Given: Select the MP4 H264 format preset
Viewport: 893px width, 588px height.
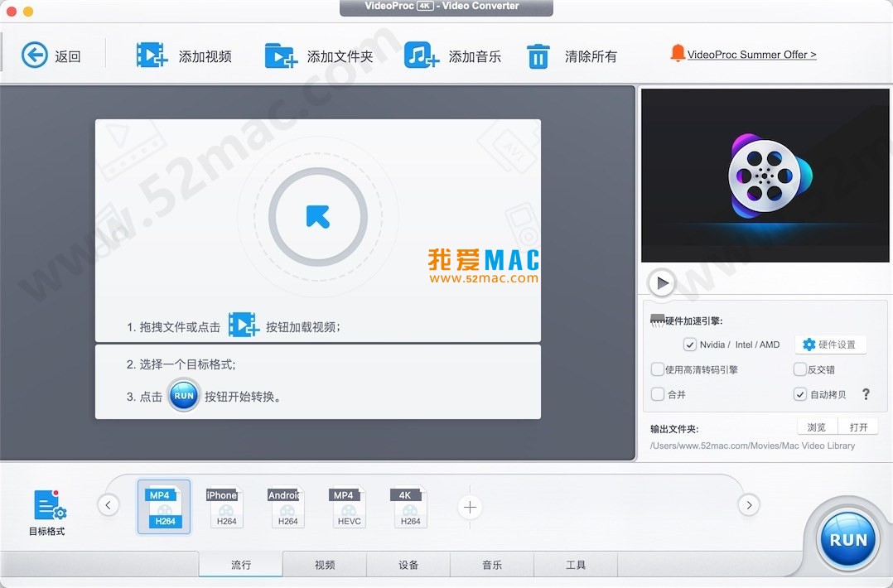Looking at the screenshot, I should click(164, 507).
